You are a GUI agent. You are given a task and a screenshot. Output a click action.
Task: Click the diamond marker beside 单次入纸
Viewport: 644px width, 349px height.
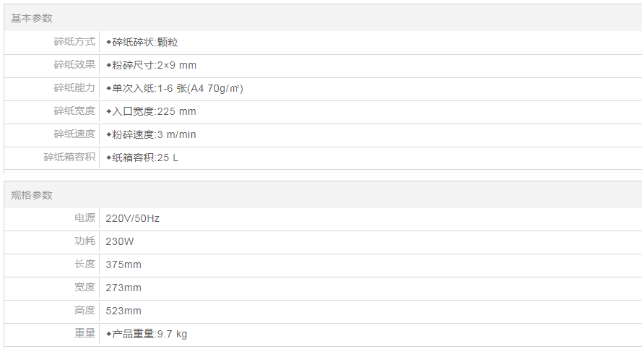[109, 89]
